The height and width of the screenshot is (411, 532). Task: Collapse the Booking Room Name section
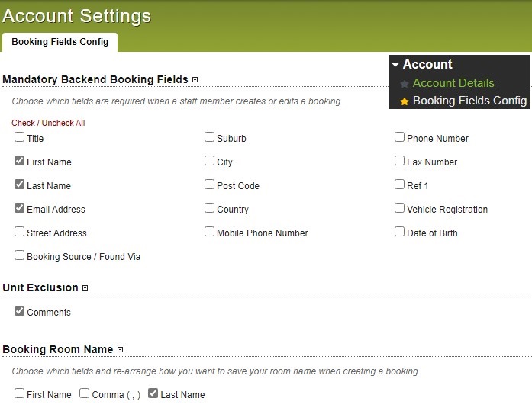120,350
